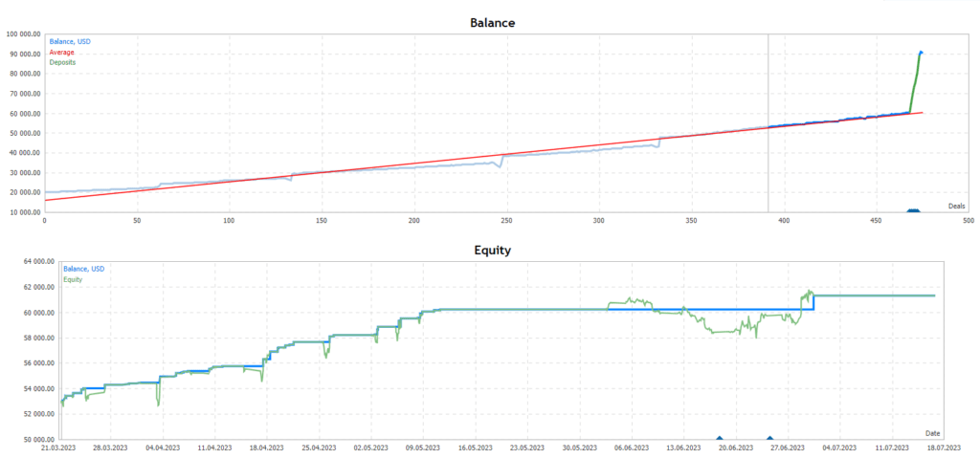Click the blue triangle marker near 20.06.2023
This screenshot has height=459, width=980.
[x=720, y=437]
